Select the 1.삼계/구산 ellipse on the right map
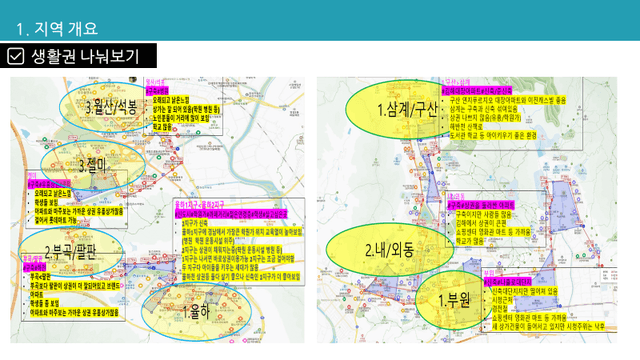The image size is (640, 360). point(402,109)
